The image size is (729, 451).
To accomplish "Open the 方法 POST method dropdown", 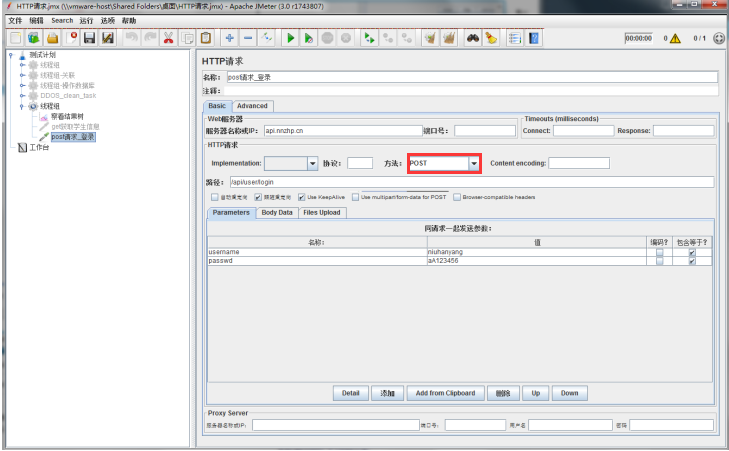I will click(474, 163).
